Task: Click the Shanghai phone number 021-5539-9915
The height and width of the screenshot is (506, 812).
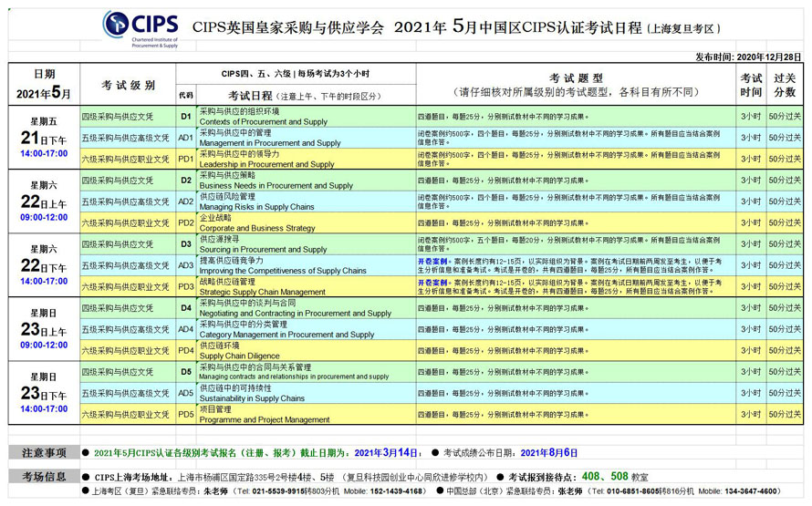Action: click(x=280, y=491)
